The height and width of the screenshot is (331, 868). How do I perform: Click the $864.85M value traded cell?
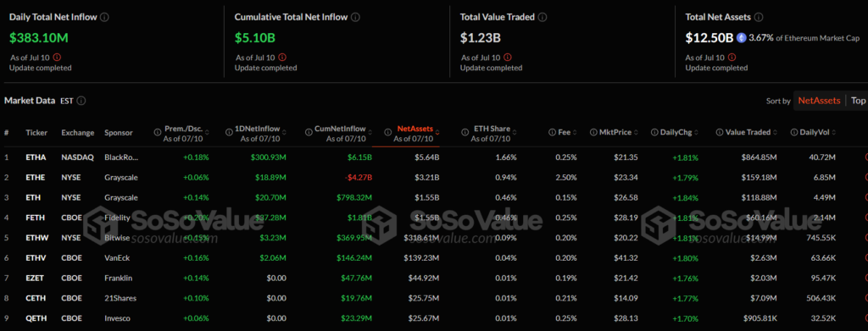[x=759, y=157]
